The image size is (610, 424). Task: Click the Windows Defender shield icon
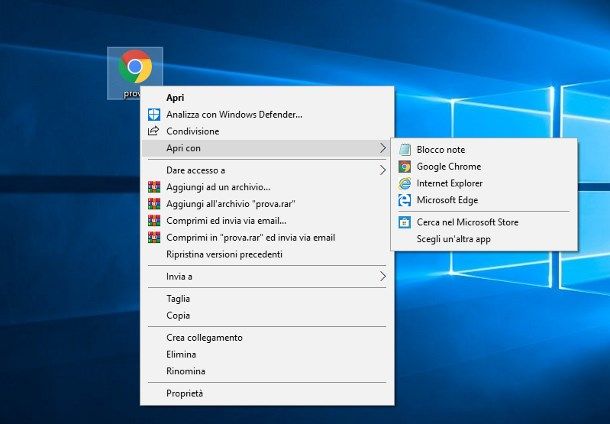pos(154,115)
